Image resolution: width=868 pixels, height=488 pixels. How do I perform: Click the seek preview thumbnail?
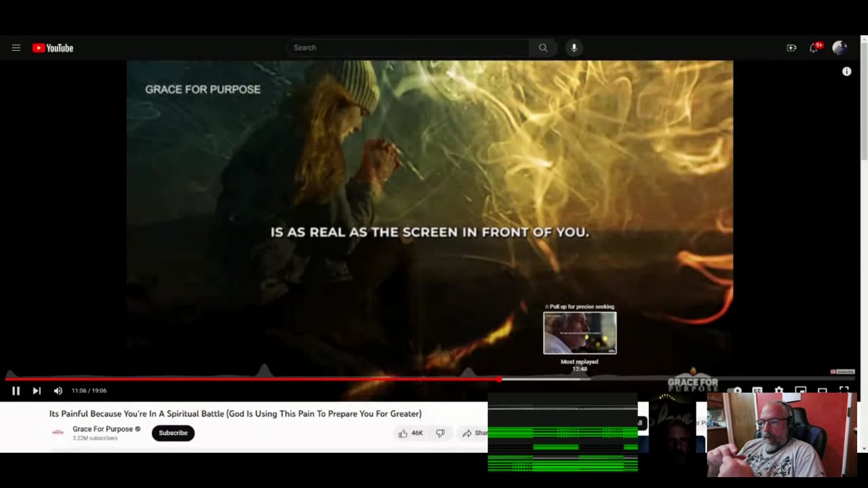(580, 333)
